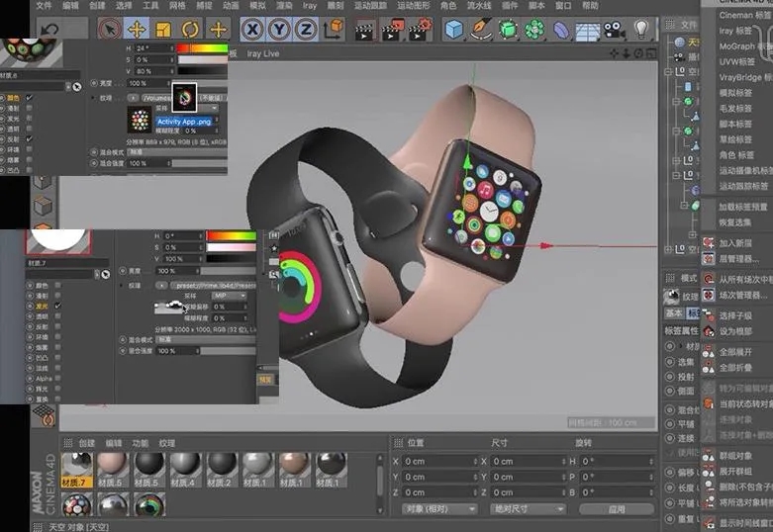This screenshot has height=532, width=773.
Task: Click the blue Cube primitive icon
Action: 454,30
